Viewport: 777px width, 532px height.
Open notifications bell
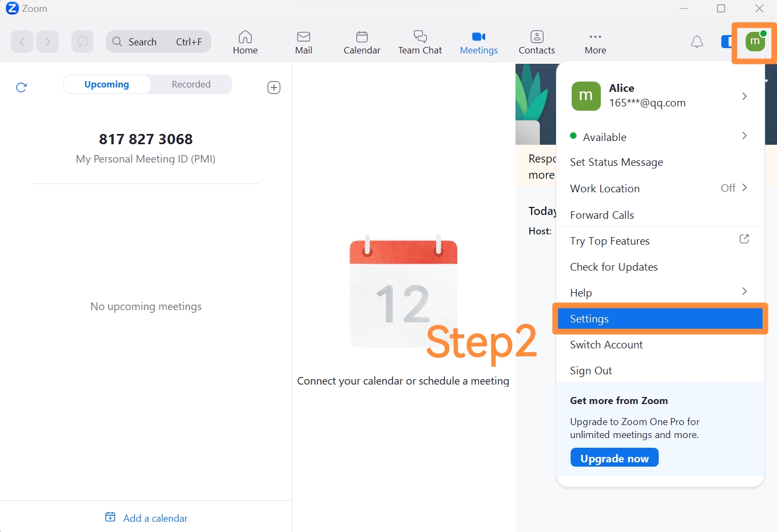[697, 42]
